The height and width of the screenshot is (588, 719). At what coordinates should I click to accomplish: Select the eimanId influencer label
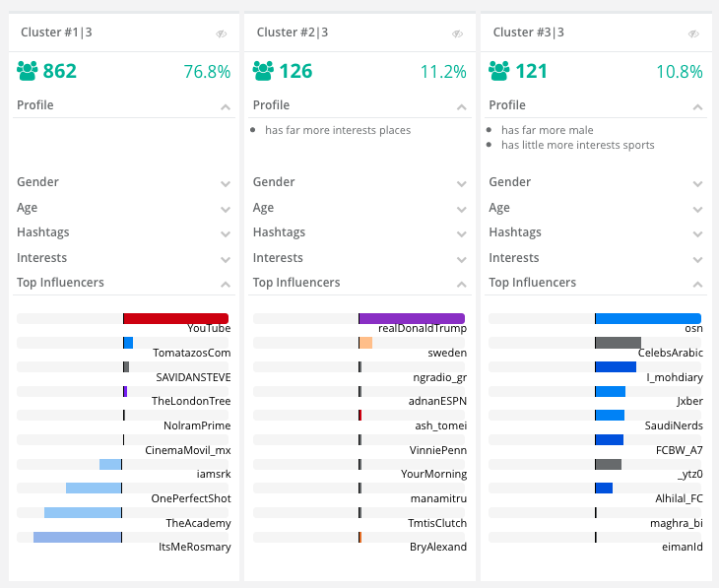click(683, 548)
